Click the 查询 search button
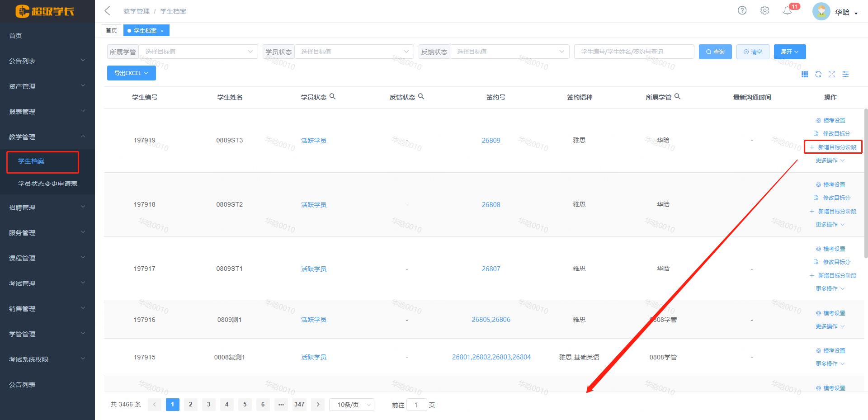 (715, 52)
